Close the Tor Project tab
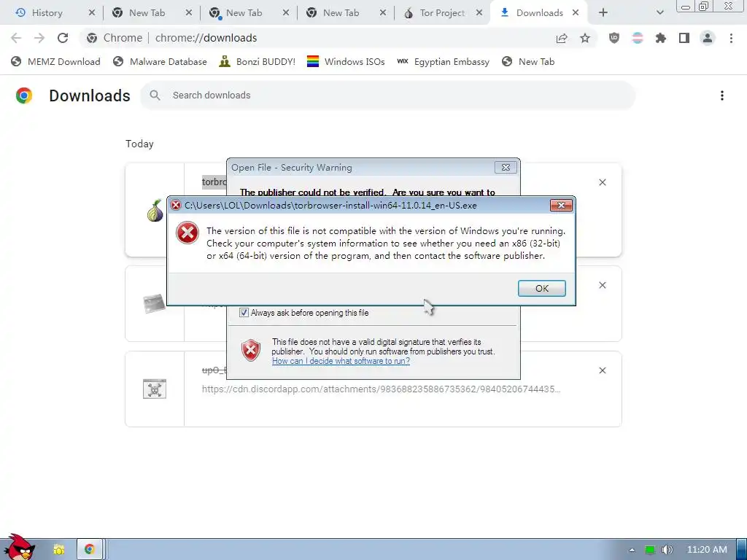747x560 pixels. pyautogui.click(x=479, y=13)
